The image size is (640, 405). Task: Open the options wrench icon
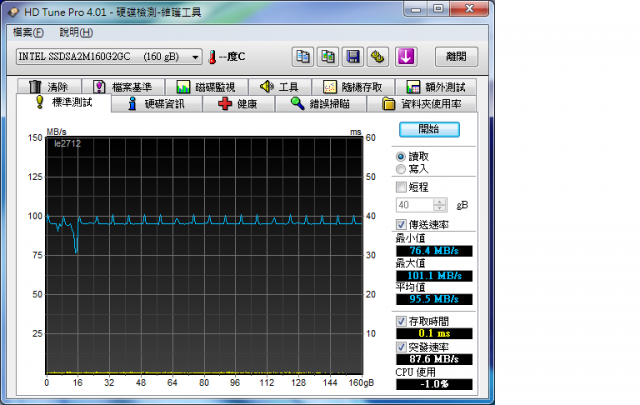point(378,57)
